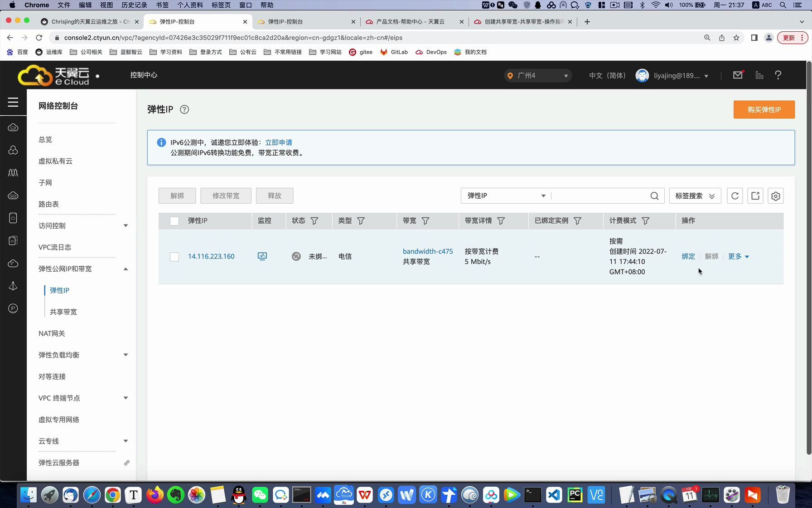Click the export list icon
Viewport: 812px width, 508px height.
[755, 195]
